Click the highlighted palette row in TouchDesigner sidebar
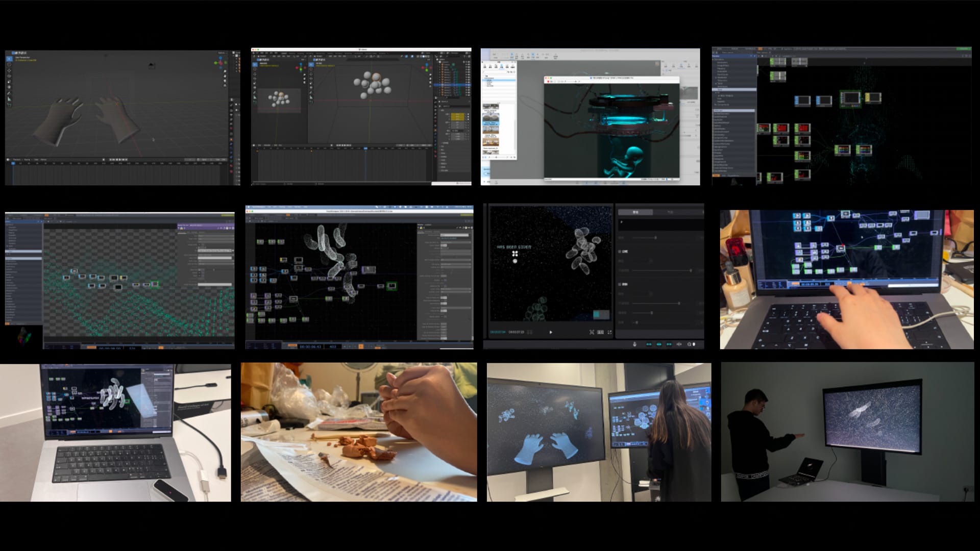Screen dimensions: 980x551 734,90
